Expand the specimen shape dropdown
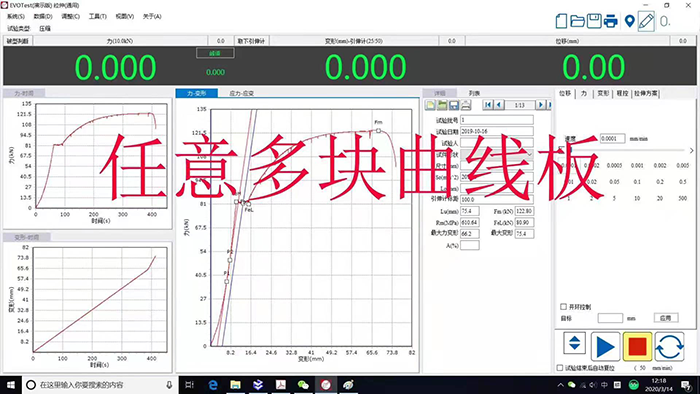700x394 pixels. click(x=529, y=154)
